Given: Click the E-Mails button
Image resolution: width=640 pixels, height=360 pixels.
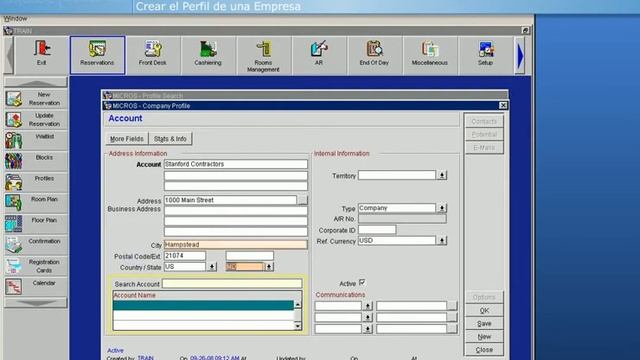Looking at the screenshot, I should tap(484, 147).
